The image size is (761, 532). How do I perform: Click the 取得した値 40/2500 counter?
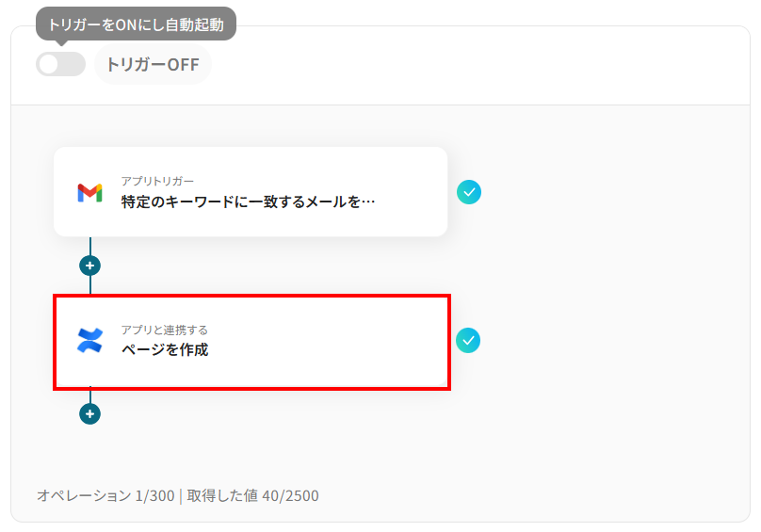252,495
